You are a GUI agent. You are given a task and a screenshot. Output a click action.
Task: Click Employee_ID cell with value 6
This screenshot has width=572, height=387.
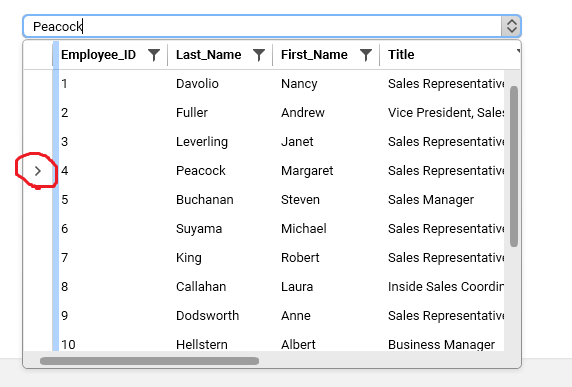click(x=65, y=229)
